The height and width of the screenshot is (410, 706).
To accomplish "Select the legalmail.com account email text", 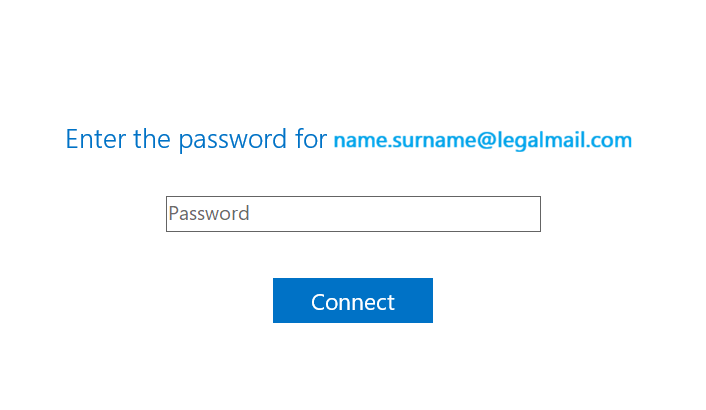I will point(482,140).
